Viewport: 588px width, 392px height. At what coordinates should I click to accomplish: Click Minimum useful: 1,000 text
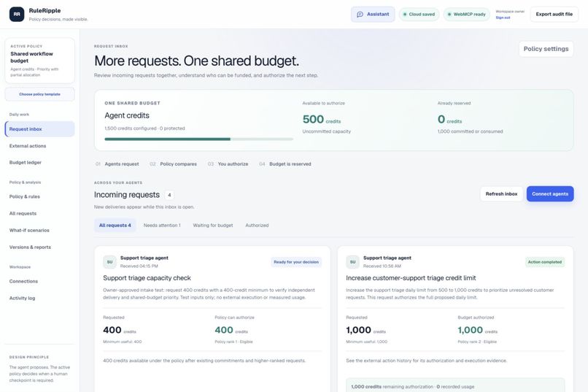click(367, 342)
